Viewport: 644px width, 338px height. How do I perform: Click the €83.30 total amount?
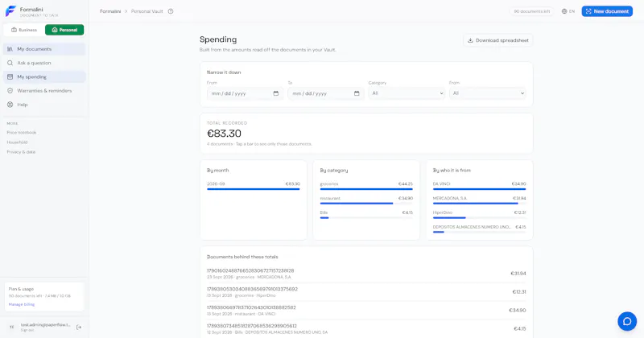[224, 134]
